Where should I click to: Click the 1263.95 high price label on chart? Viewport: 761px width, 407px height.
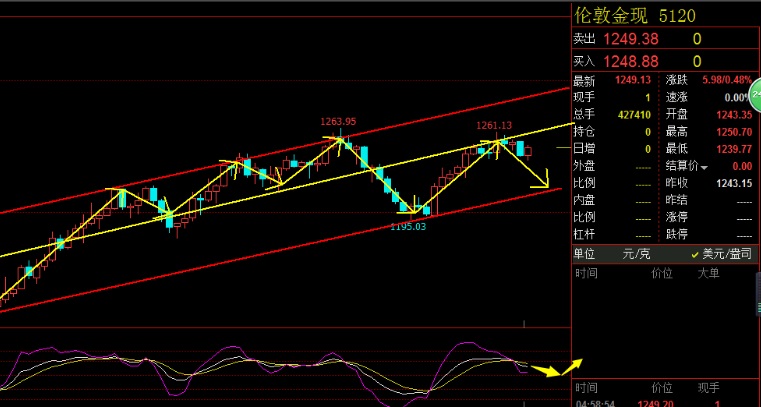(x=338, y=122)
